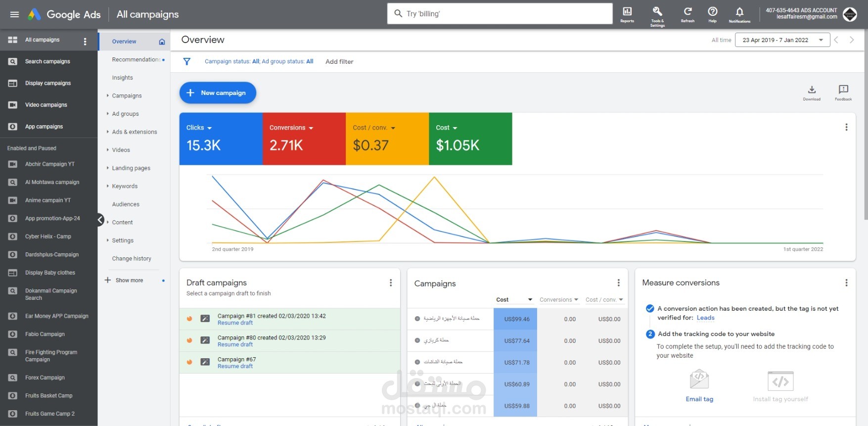The image size is (868, 426).
Task: Open the Clicks metric dropdown
Action: coord(199,128)
